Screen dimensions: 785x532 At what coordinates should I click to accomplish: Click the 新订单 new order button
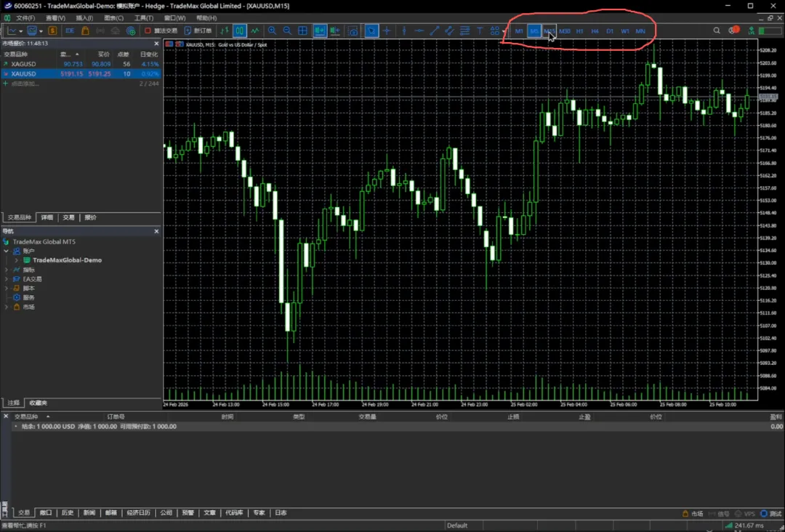click(x=198, y=31)
